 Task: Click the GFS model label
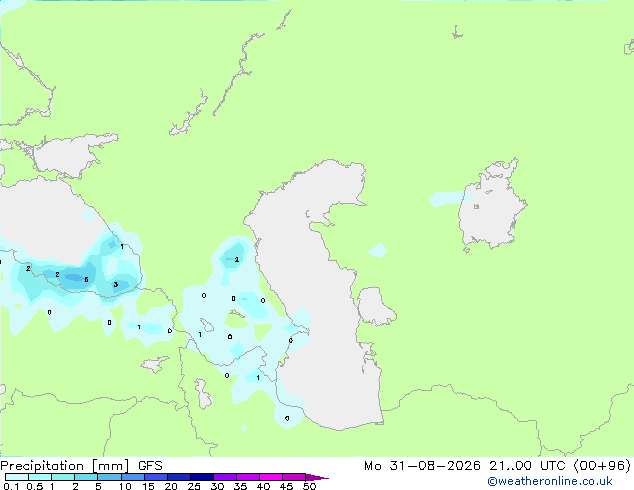coord(150,466)
